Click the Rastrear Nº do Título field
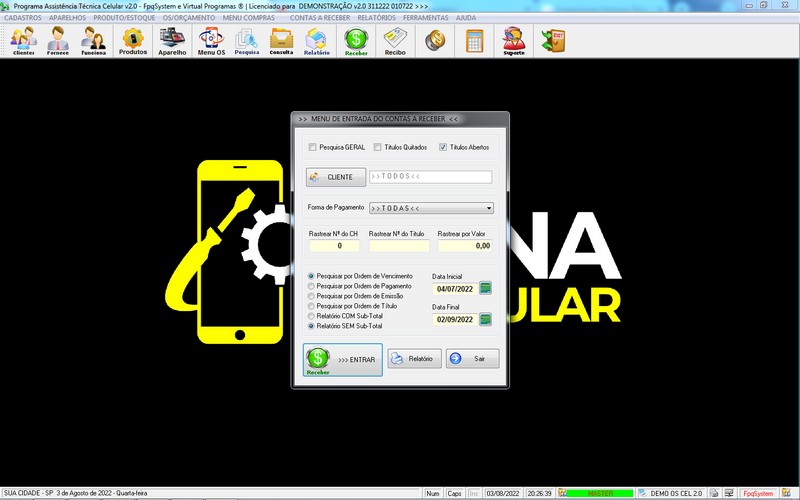This screenshot has height=500, width=800. point(399,246)
